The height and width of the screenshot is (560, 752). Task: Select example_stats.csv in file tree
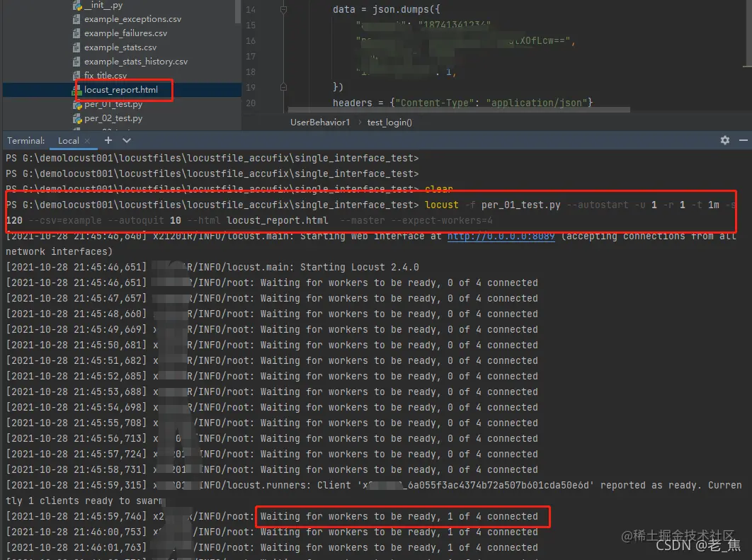click(x=120, y=47)
